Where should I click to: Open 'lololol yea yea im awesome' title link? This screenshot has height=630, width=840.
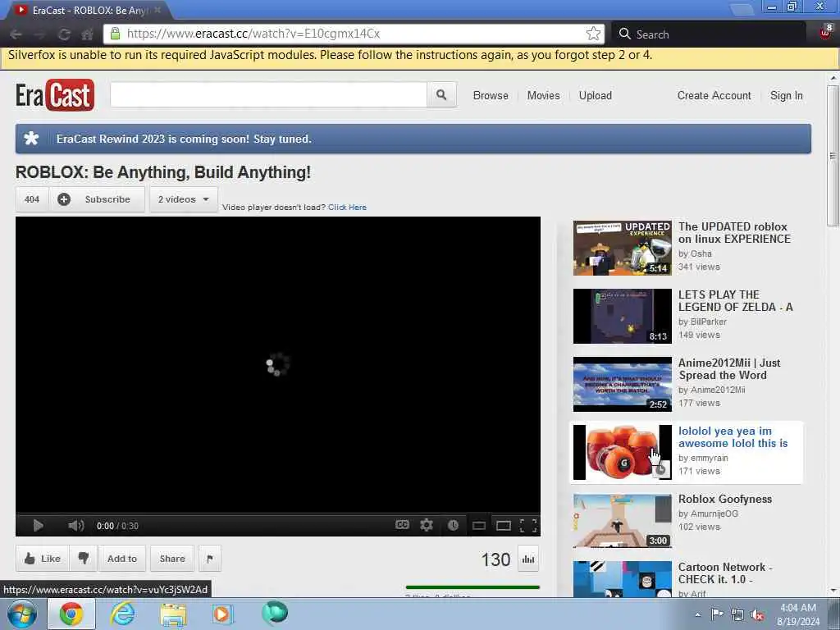(733, 437)
